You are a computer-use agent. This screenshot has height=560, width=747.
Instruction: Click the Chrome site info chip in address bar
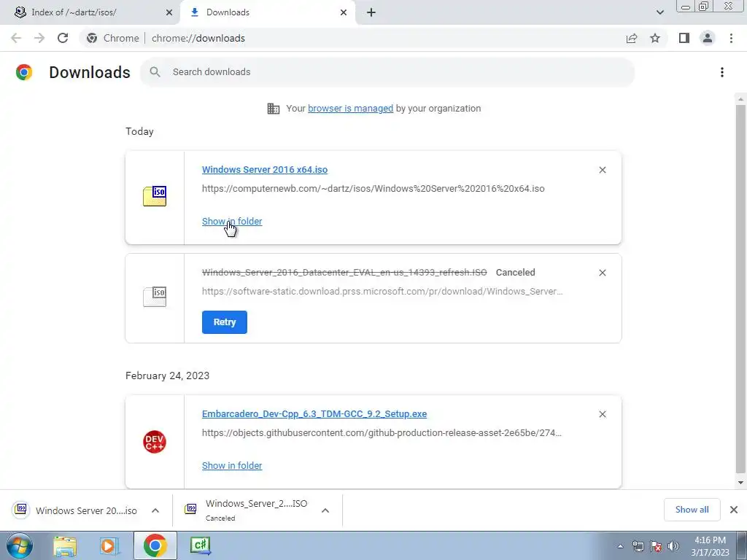tap(113, 38)
